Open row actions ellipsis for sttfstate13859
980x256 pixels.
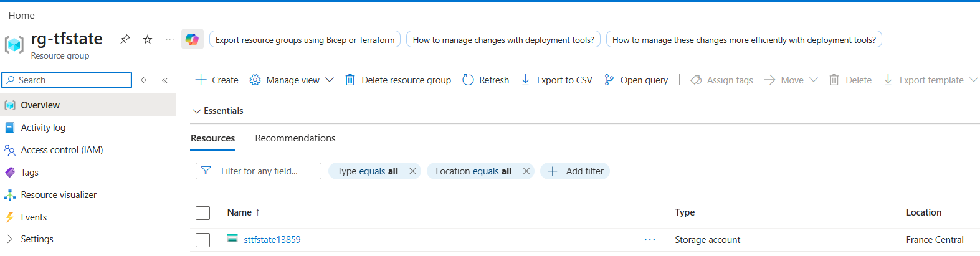[x=650, y=240]
